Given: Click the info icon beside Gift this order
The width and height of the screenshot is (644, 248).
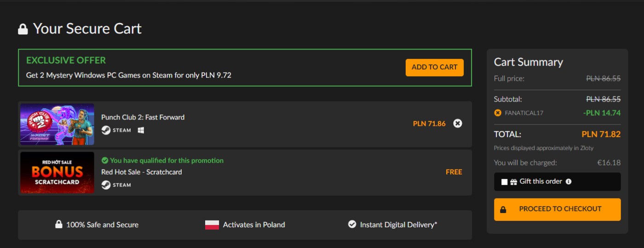Looking at the screenshot, I should coord(569,182).
